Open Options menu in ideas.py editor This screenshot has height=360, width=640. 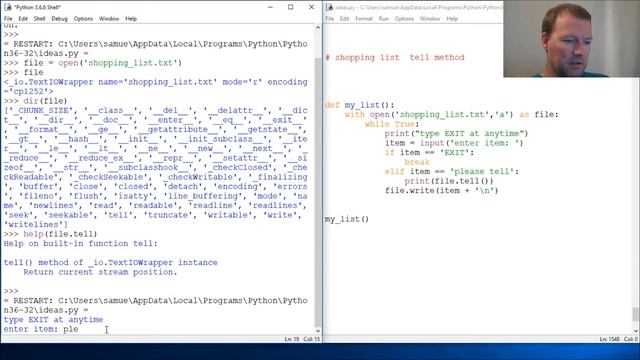404,19
